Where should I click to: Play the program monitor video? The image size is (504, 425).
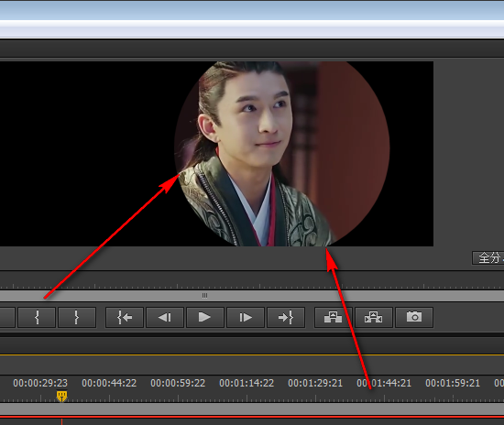[x=205, y=318]
